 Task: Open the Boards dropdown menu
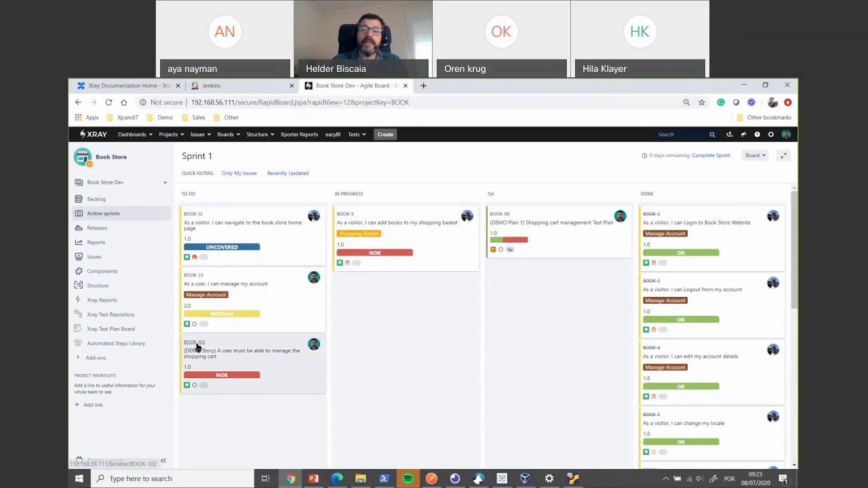[228, 134]
